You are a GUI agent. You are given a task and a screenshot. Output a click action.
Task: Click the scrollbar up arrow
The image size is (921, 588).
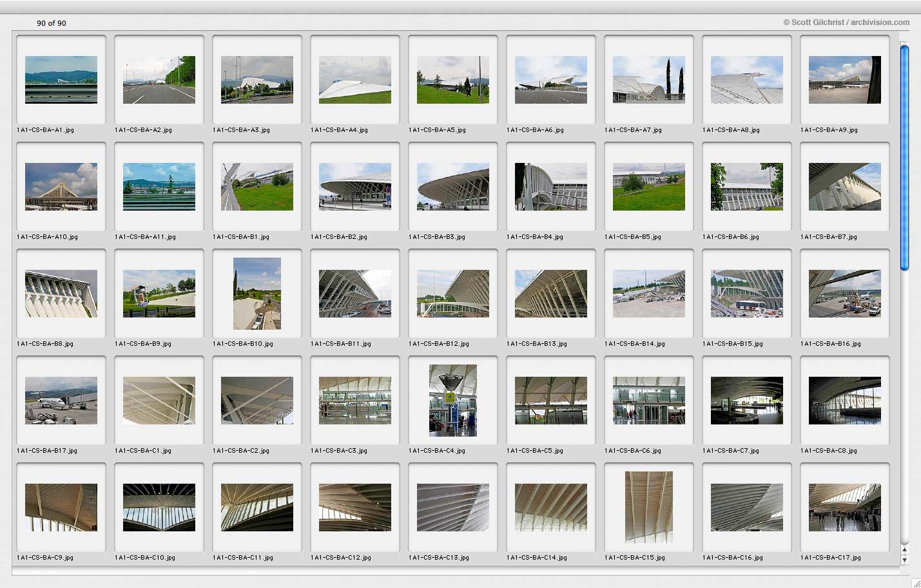point(904,550)
